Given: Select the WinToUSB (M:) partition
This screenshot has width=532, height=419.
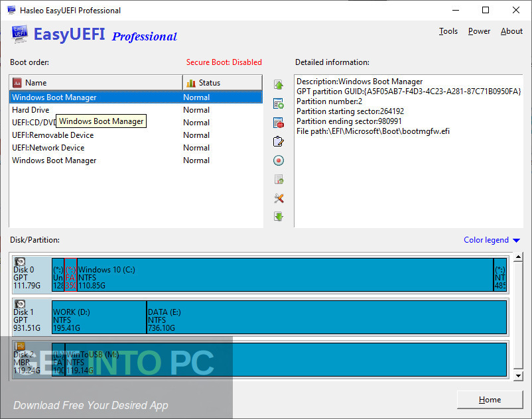Looking at the screenshot, I should coord(286,359).
